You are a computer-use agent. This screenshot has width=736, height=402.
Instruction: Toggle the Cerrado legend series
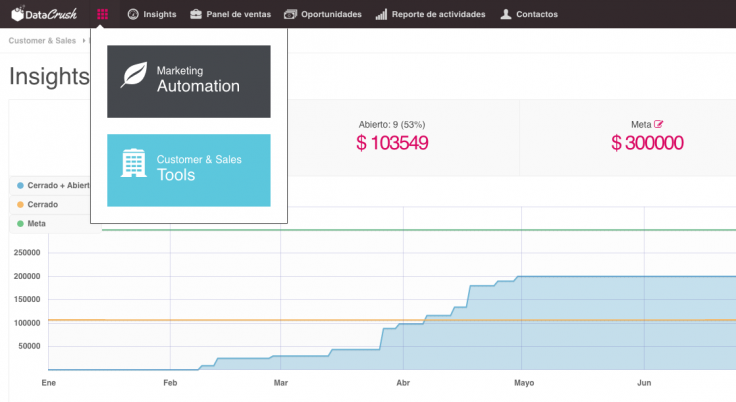pos(50,204)
